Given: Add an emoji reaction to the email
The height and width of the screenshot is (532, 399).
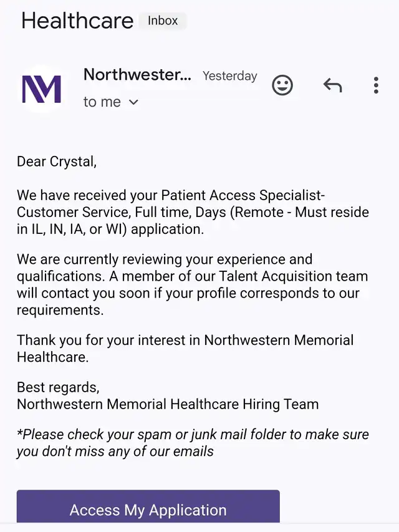Looking at the screenshot, I should [x=282, y=85].
